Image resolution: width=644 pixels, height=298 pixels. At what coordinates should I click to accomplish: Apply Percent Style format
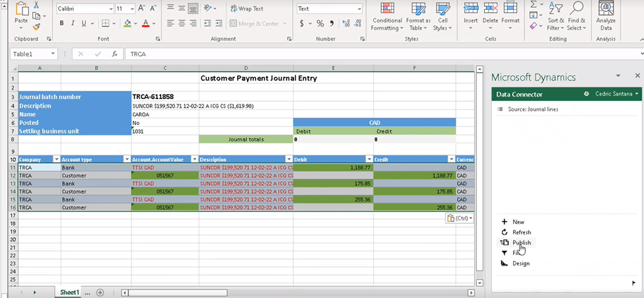pyautogui.click(x=320, y=23)
